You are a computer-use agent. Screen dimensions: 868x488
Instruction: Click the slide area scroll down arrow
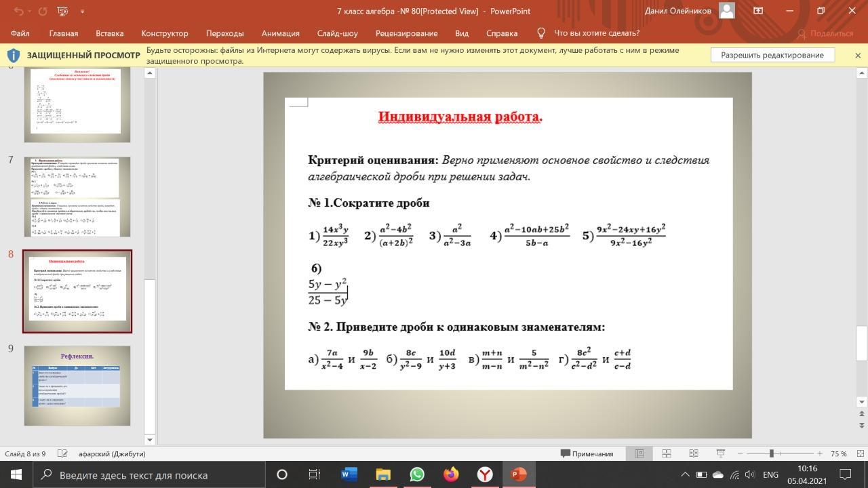pos(862,401)
